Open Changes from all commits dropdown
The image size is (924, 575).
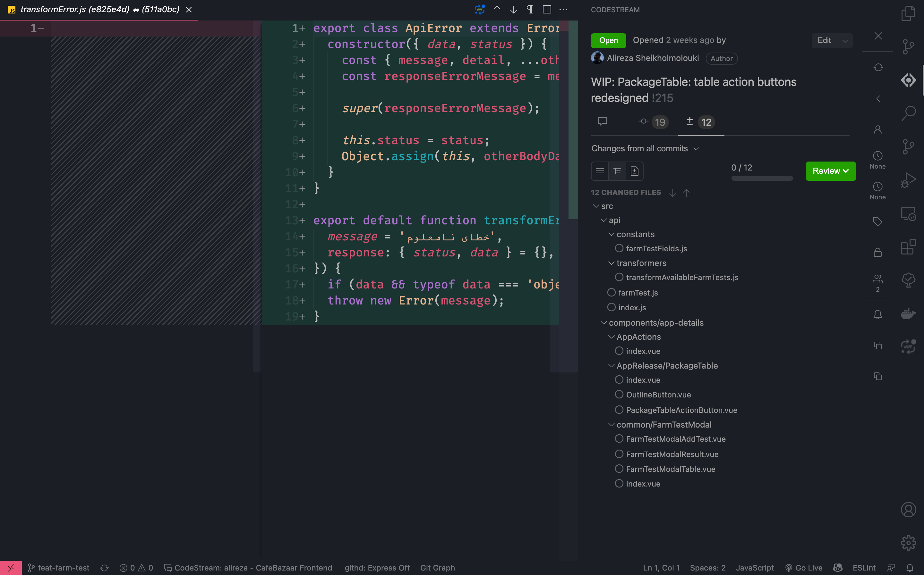(645, 149)
